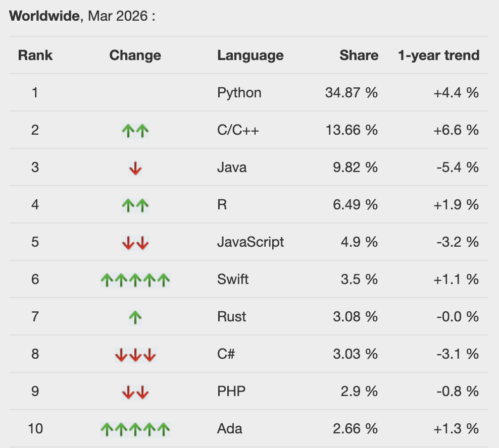Click the 3.08 % share value
This screenshot has width=499, height=448.
pyautogui.click(x=355, y=317)
